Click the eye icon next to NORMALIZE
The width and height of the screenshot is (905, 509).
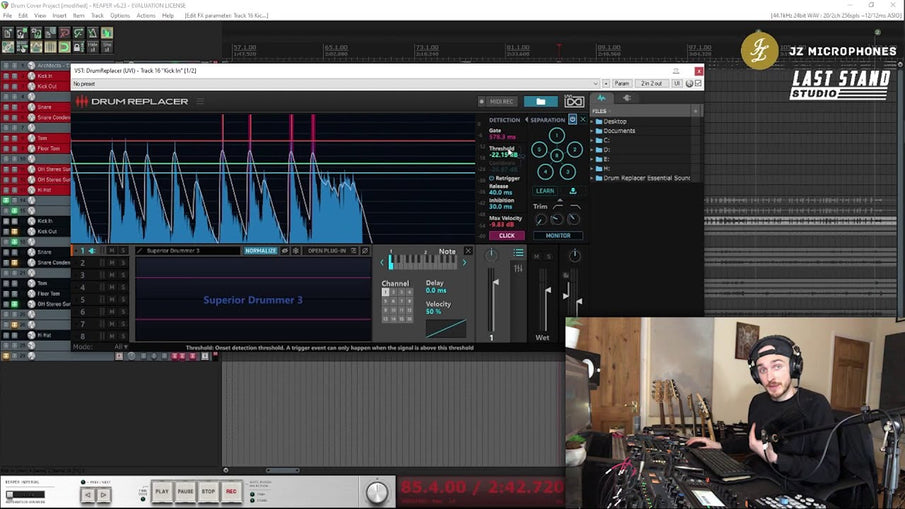(285, 250)
